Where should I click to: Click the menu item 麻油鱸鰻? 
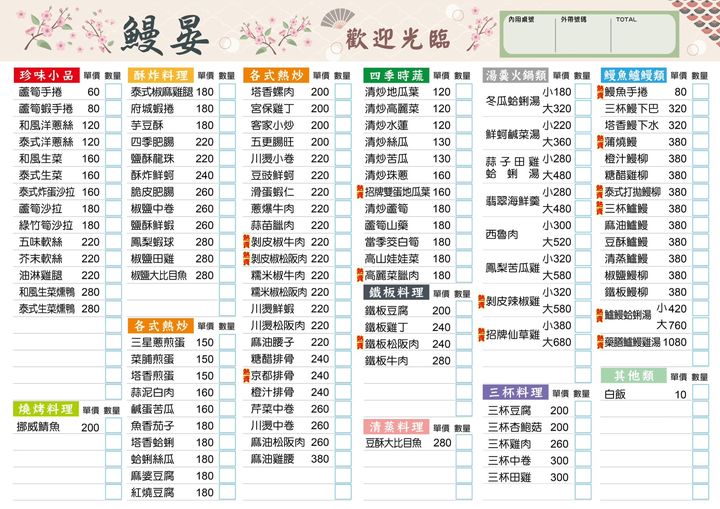pos(626,225)
